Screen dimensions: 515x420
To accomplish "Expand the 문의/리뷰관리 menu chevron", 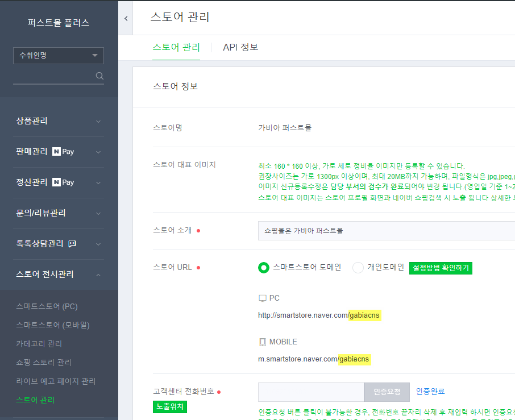I will [98, 214].
